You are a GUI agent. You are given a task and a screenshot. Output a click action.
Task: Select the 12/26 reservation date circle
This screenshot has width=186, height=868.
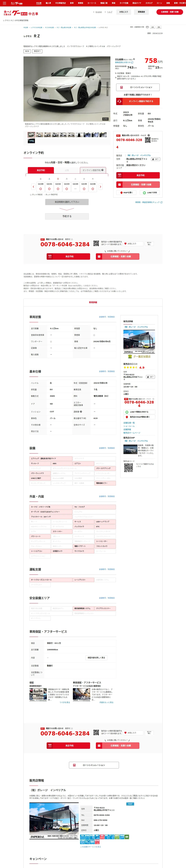[x=93, y=189]
